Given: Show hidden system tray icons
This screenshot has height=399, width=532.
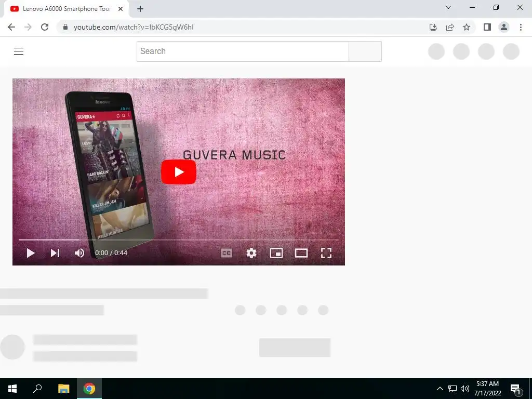Looking at the screenshot, I should point(440,389).
